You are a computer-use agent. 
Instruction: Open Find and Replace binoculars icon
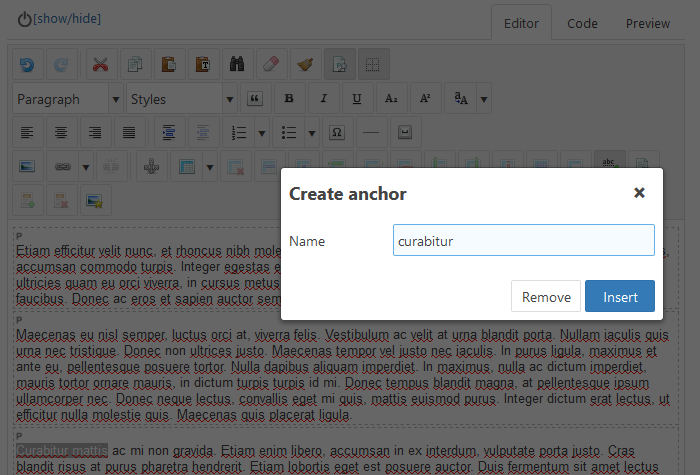click(237, 65)
